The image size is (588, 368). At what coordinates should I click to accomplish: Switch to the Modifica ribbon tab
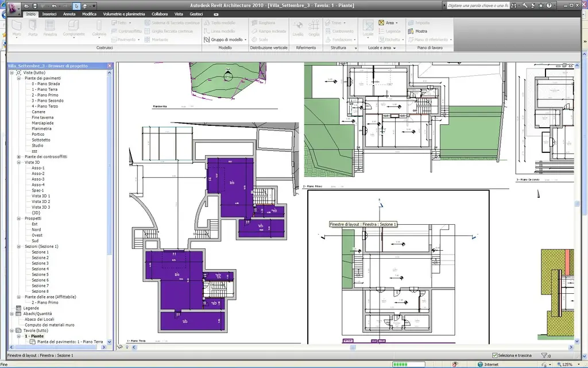point(89,14)
